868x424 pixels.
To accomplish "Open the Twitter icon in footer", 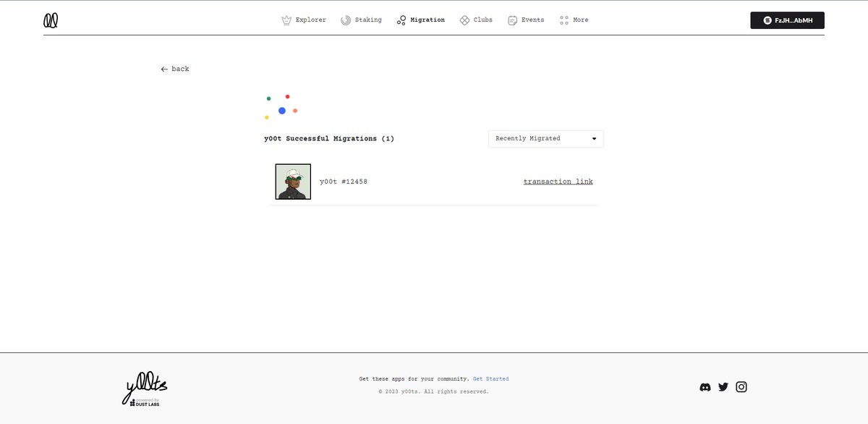I will 723,387.
